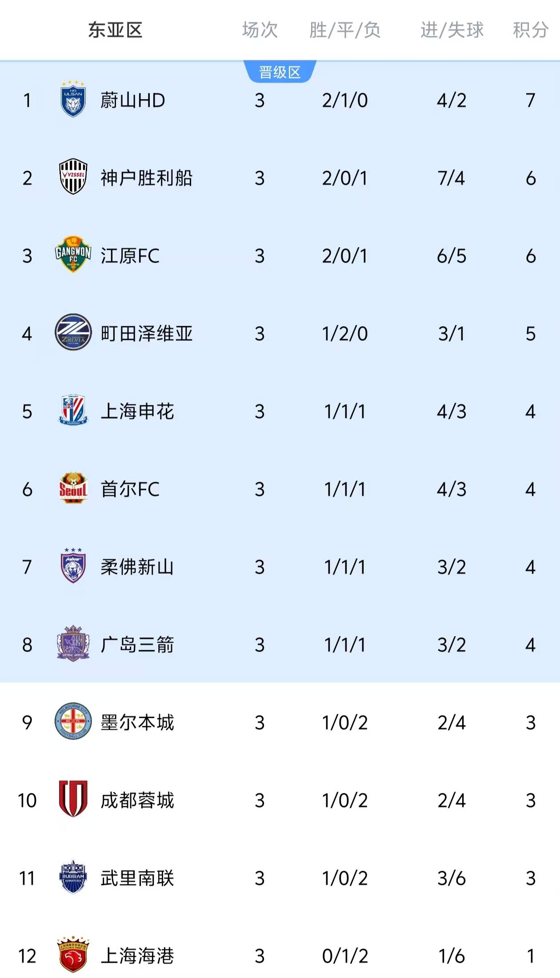
Task: Sort by the 场次 matches column
Action: pos(260,29)
